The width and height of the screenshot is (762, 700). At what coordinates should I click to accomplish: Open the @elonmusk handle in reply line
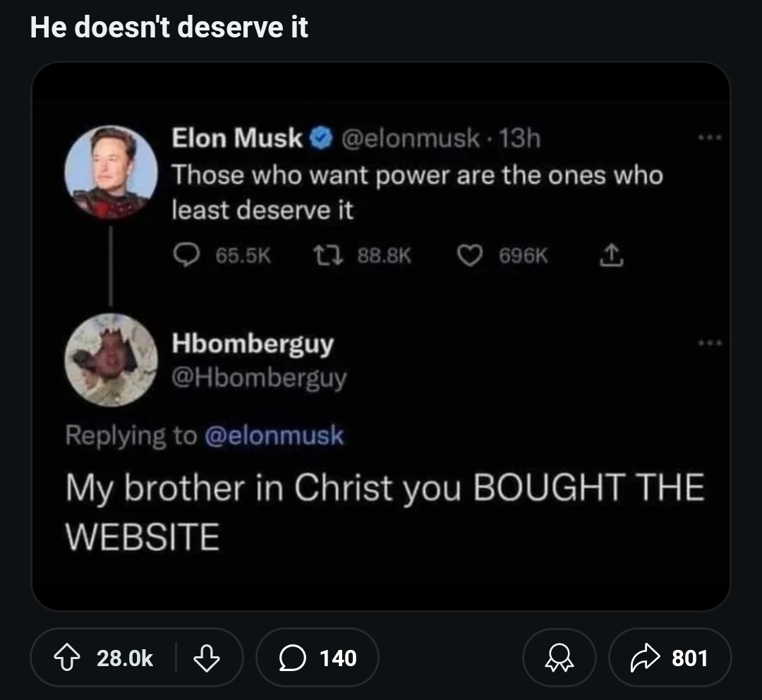click(274, 435)
